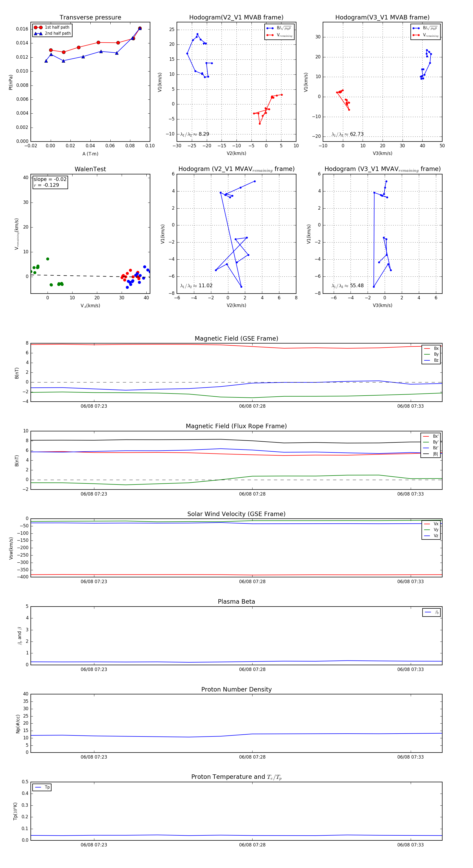The height and width of the screenshot is (868, 473).
Task: Click the 'V_A(km/s)' axis label of WalenTest
Action: 90,306
